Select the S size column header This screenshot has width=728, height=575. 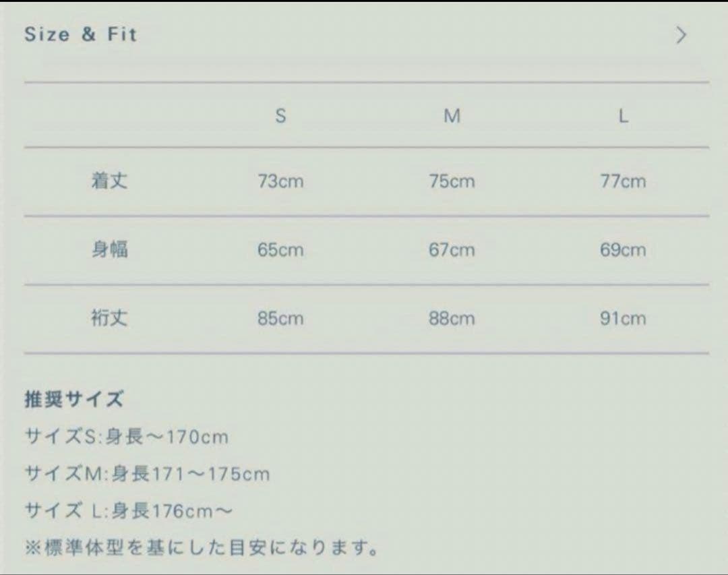(280, 116)
